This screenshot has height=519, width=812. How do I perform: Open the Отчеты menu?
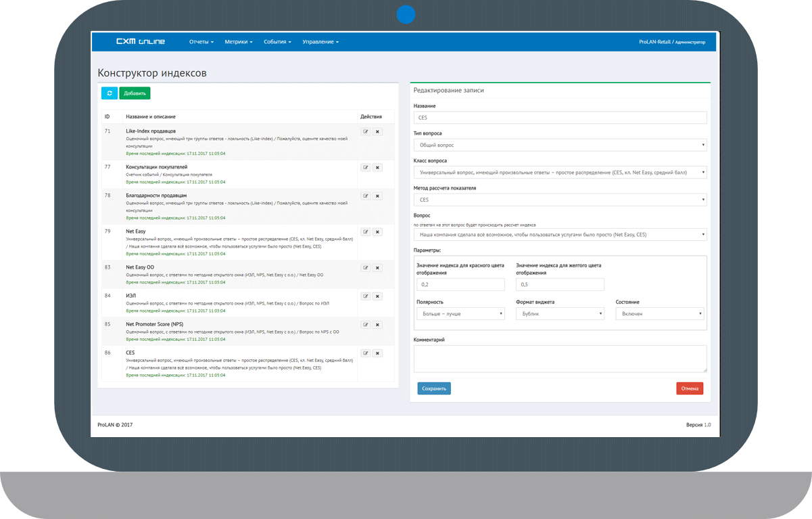pos(201,42)
